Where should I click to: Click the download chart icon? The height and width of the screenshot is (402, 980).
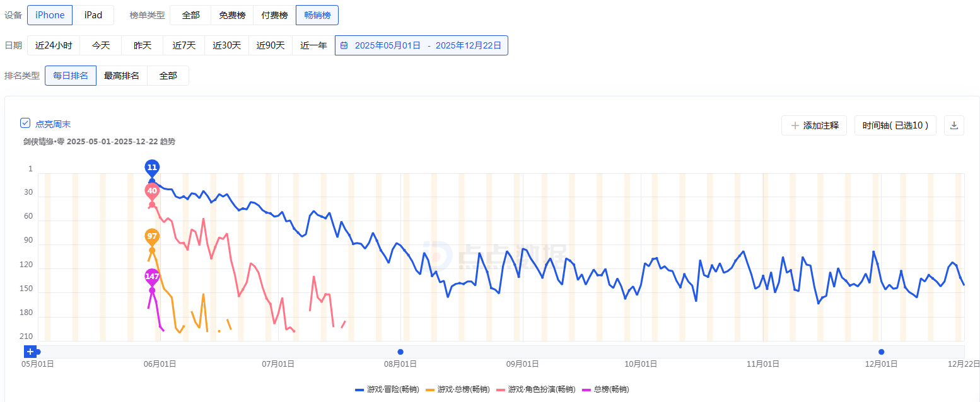[x=954, y=125]
